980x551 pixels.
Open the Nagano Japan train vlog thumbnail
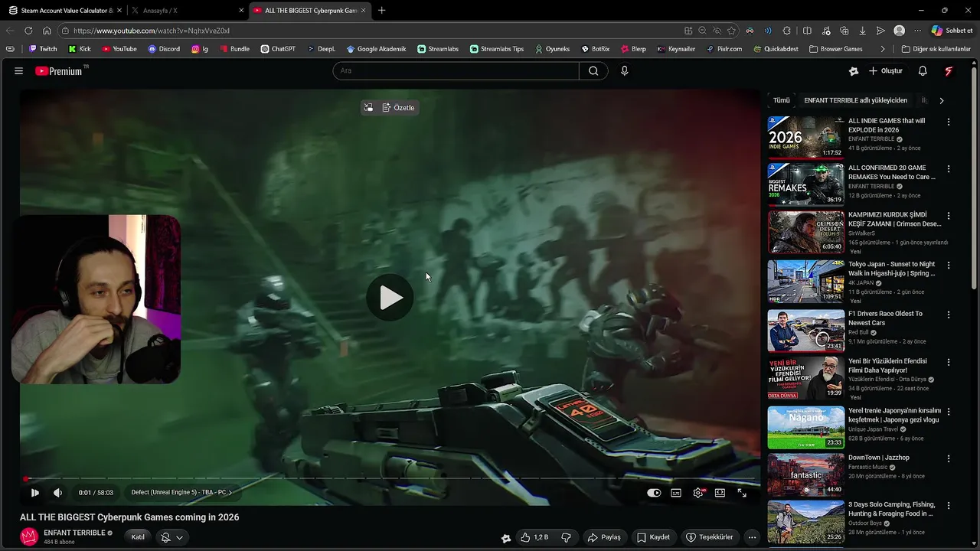(805, 428)
